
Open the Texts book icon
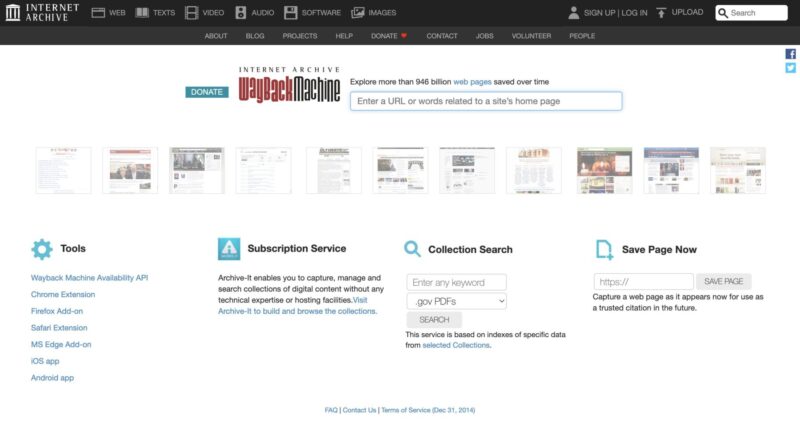coord(143,13)
